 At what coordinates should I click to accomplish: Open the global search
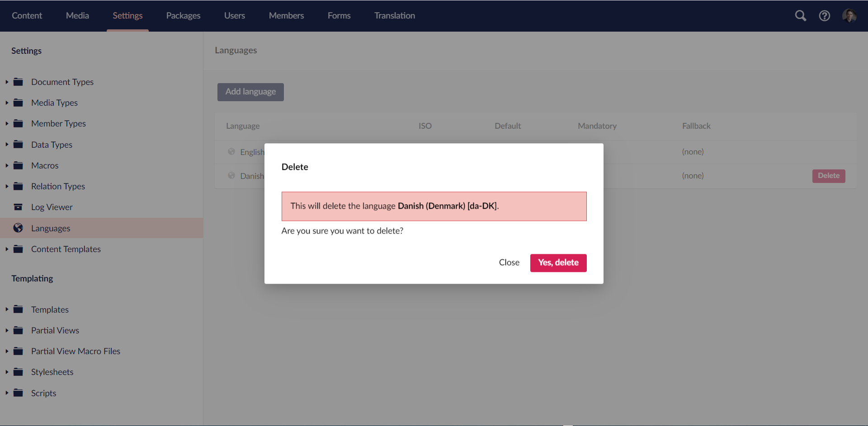coord(801,15)
